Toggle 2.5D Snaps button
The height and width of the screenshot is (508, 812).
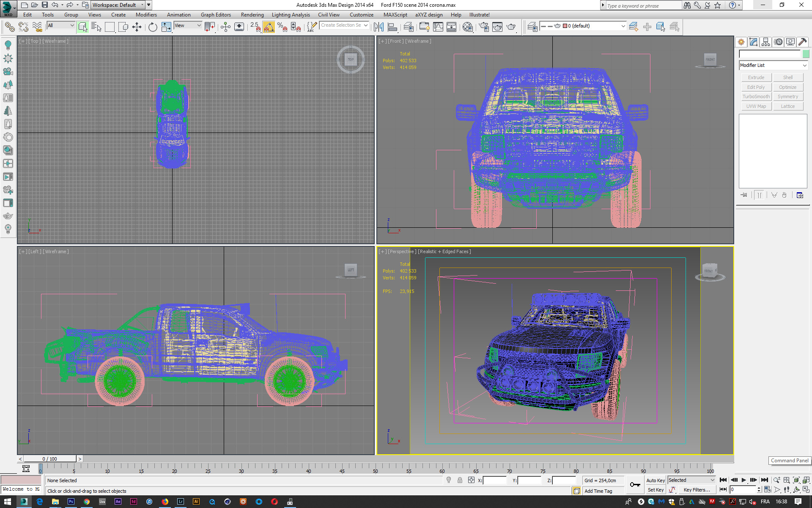pos(255,27)
